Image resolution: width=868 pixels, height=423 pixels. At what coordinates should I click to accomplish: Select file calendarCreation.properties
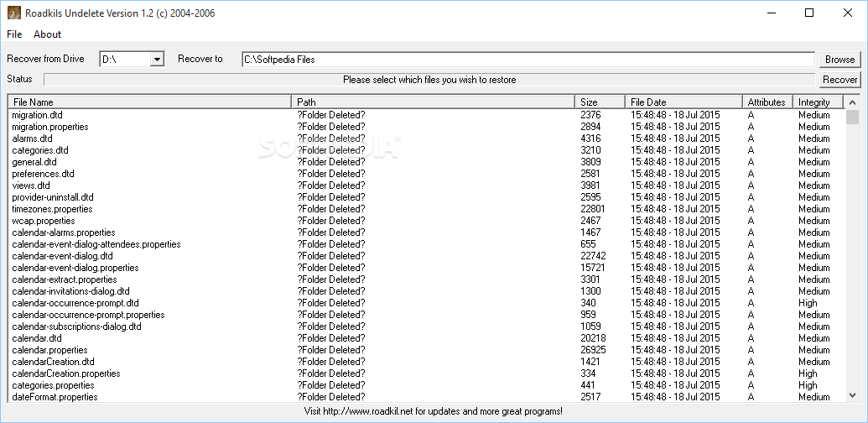[x=66, y=373]
